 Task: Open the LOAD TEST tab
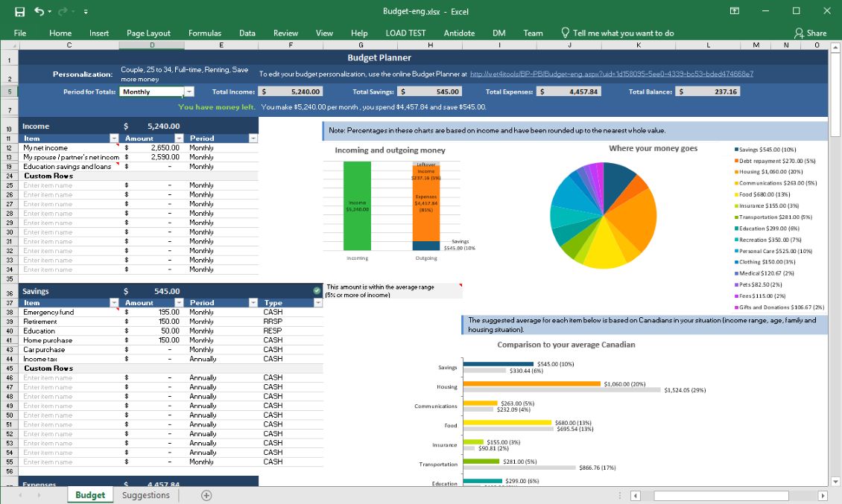[405, 33]
